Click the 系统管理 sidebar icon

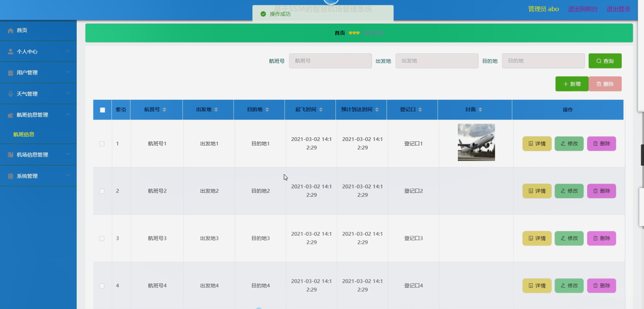coord(11,176)
